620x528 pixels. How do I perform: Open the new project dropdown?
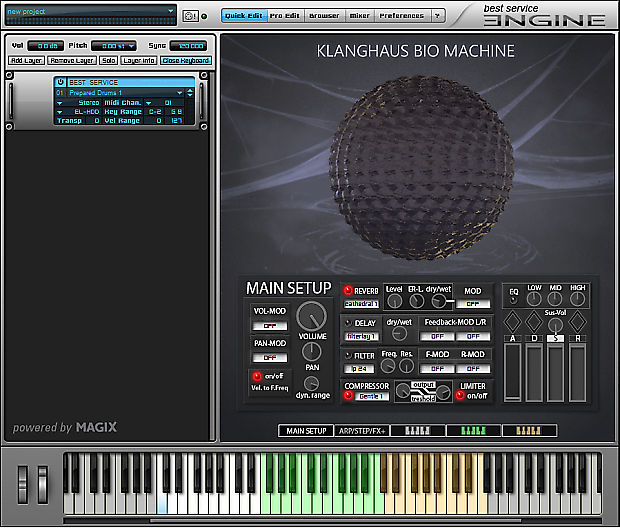(171, 12)
